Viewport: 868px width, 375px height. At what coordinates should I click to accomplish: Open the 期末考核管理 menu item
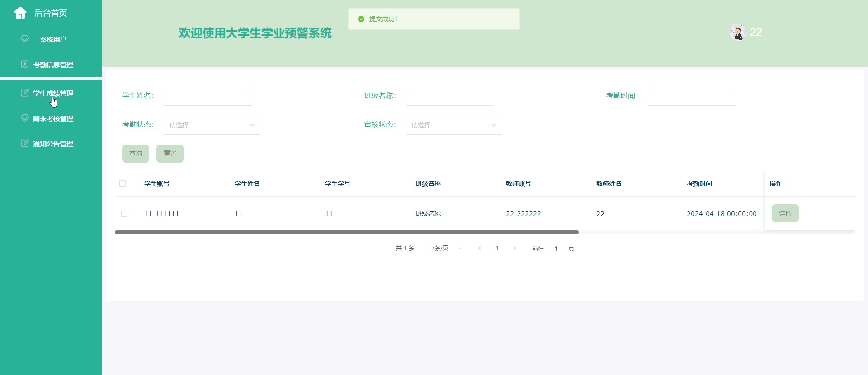pyautogui.click(x=53, y=119)
